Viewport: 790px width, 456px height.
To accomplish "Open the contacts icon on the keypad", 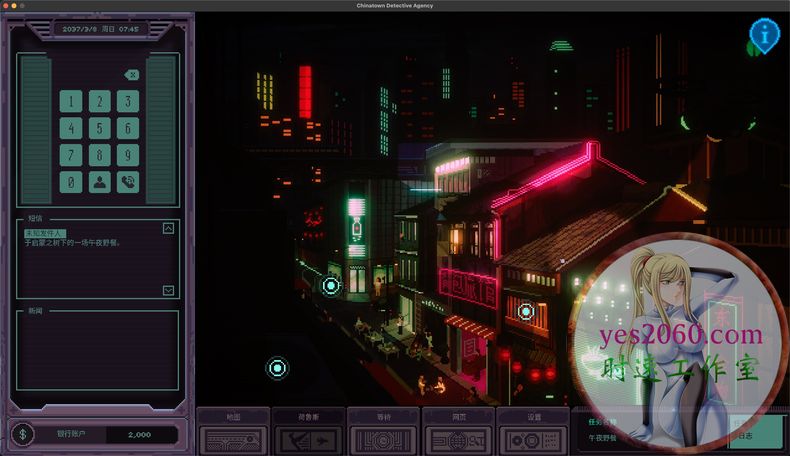I will click(x=99, y=182).
